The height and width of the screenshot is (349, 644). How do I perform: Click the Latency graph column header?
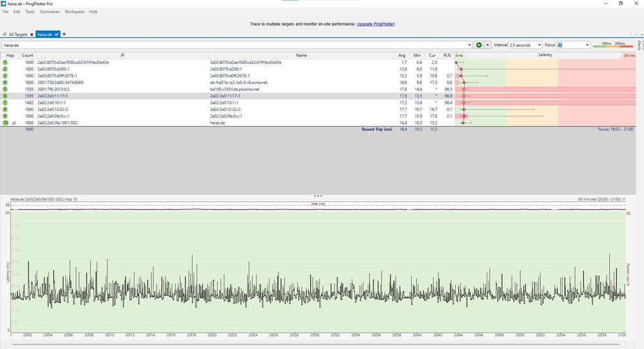(545, 55)
